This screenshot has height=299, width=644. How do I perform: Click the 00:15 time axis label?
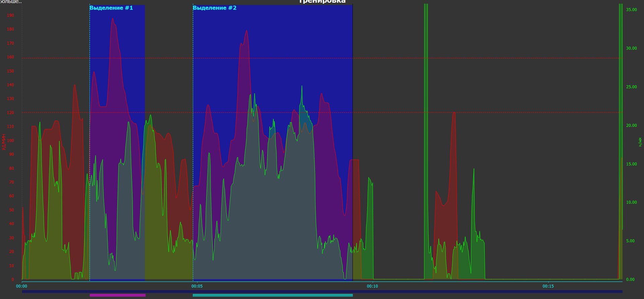pyautogui.click(x=548, y=286)
